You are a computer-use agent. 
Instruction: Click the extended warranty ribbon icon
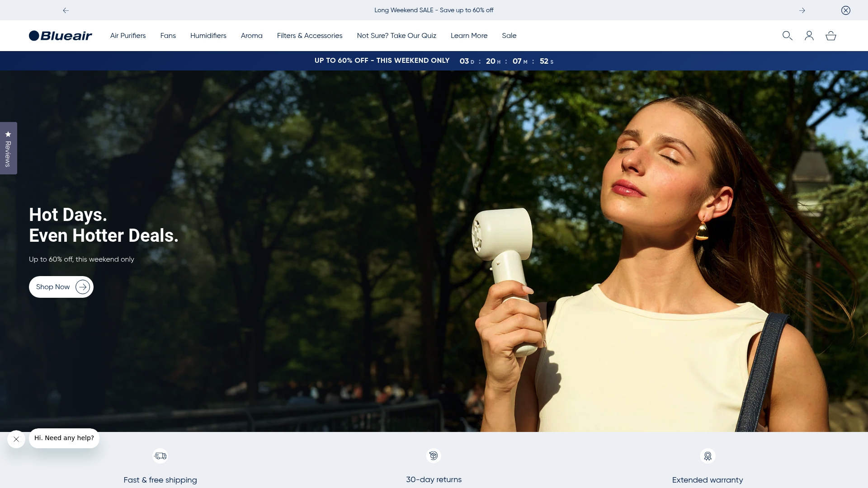click(708, 456)
